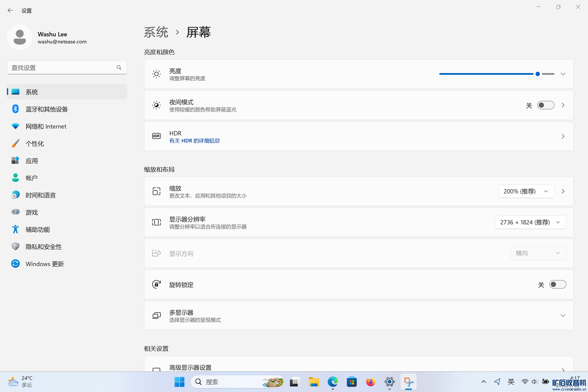The width and height of the screenshot is (588, 392).
Task: Select 网络和 Internet in sidebar
Action: tap(46, 126)
